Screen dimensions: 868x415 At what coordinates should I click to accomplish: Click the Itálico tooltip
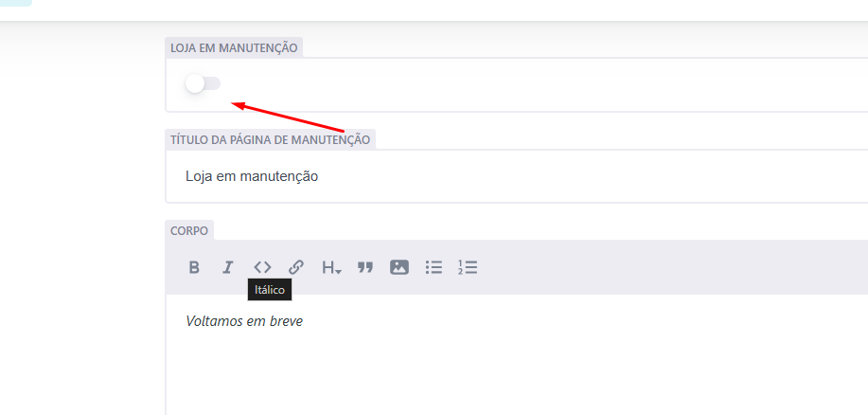[270, 290]
